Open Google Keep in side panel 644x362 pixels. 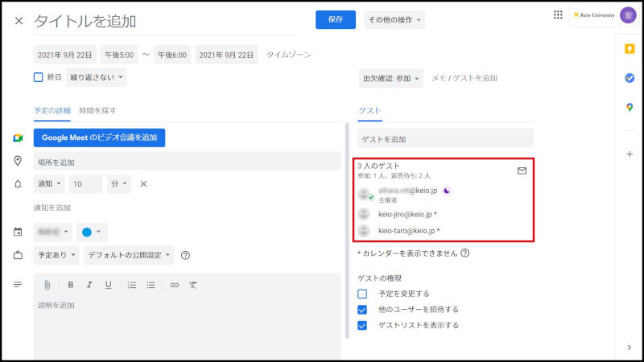(x=630, y=48)
